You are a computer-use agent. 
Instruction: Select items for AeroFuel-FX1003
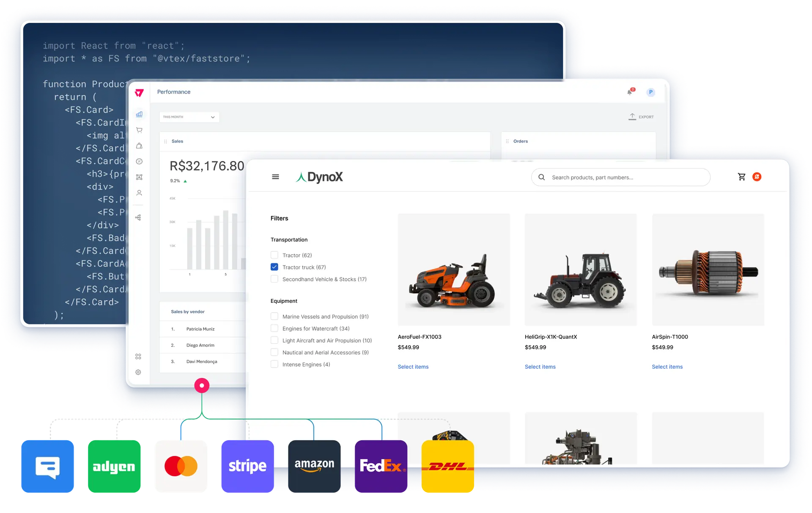click(x=413, y=367)
